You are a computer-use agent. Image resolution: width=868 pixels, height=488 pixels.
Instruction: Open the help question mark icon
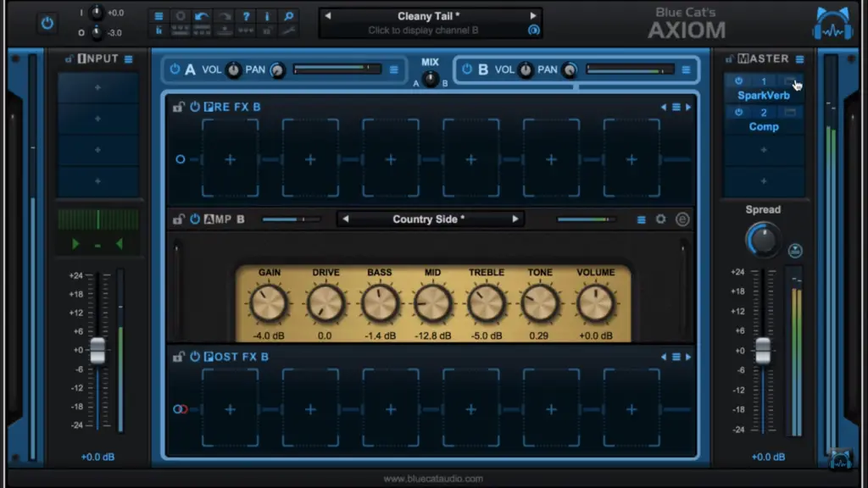pos(246,16)
